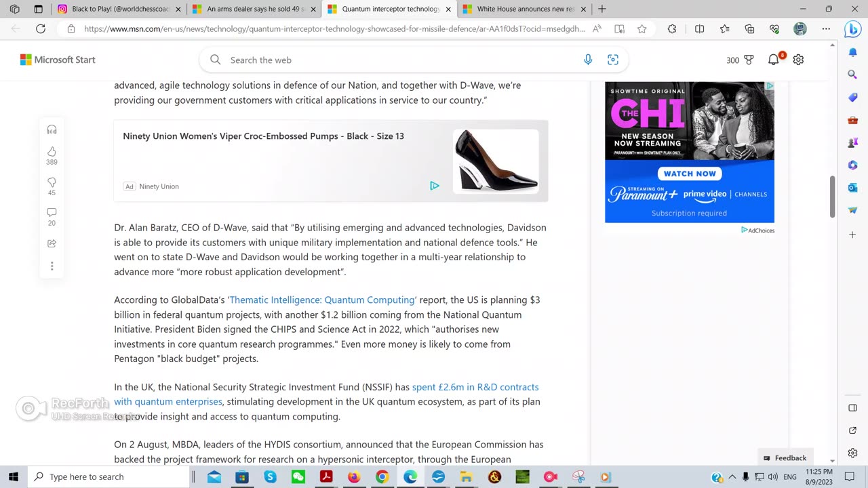Viewport: 868px width, 488px height.
Task: Open more article options ellipsis
Action: coord(52,266)
